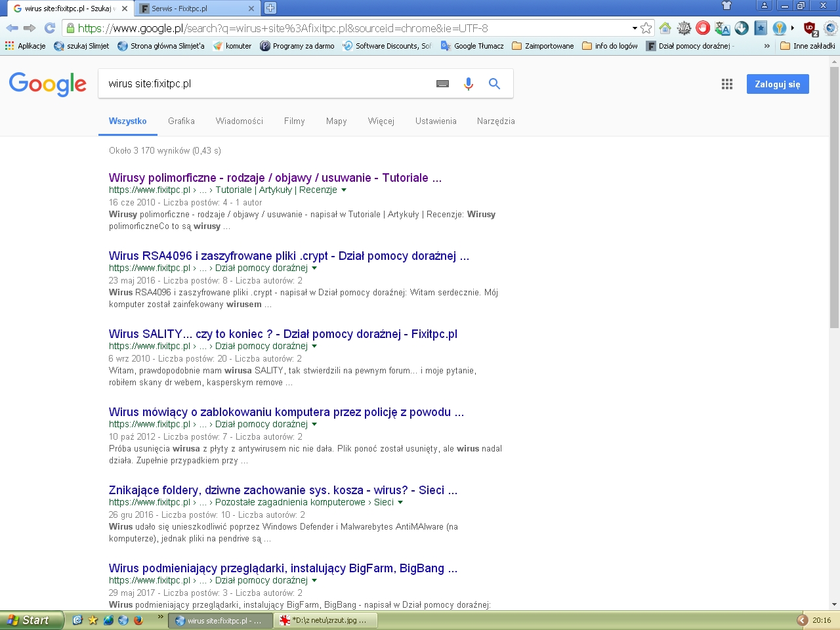Select the Mapy search tab

(337, 121)
